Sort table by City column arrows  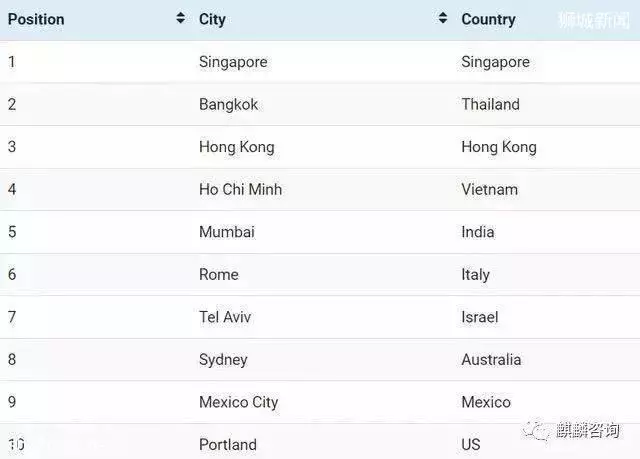[443, 18]
